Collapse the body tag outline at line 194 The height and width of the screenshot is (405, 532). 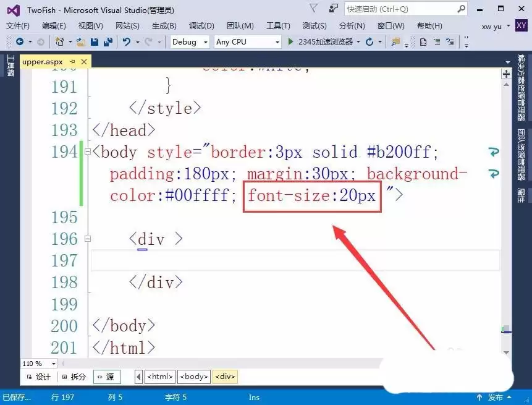[87, 151]
